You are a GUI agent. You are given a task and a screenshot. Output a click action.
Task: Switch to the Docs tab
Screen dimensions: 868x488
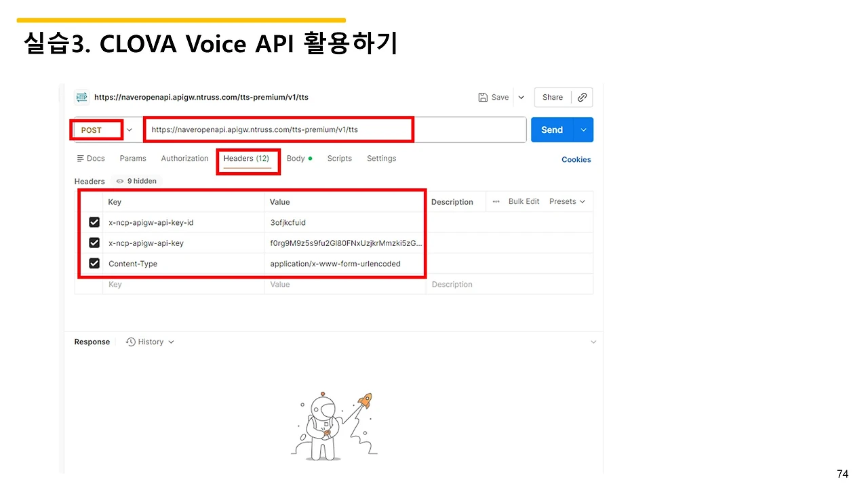tap(91, 159)
